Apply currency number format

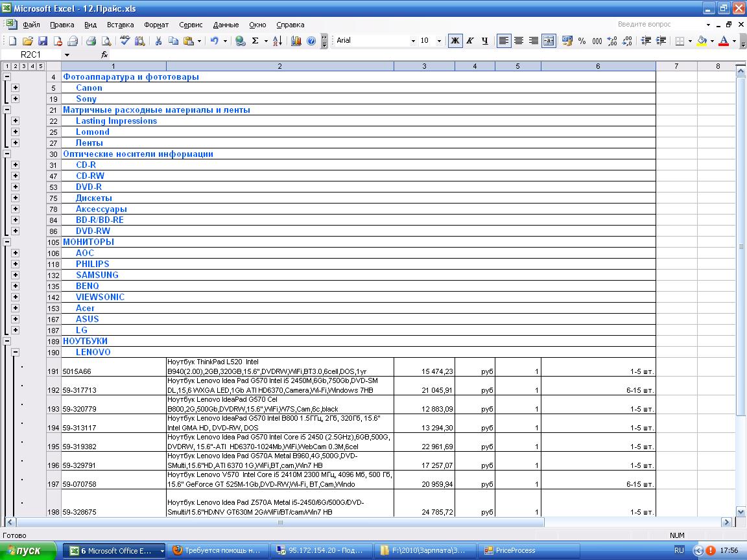coord(567,41)
